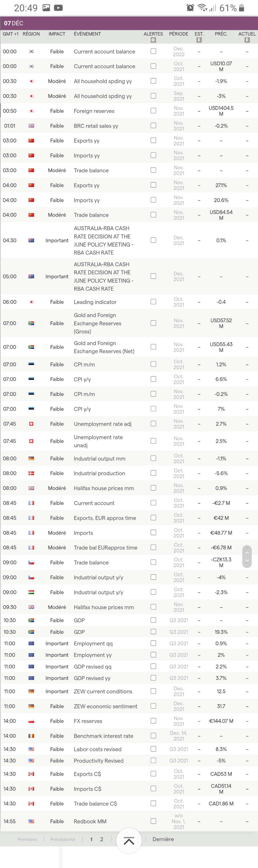The height and width of the screenshot is (868, 258).
Task: Tap the alarm clock status icon
Action: click(190, 8)
